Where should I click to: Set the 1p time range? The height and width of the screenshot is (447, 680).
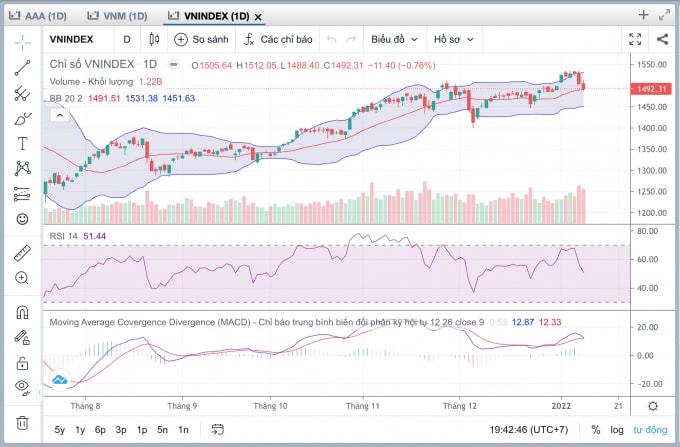point(142,430)
